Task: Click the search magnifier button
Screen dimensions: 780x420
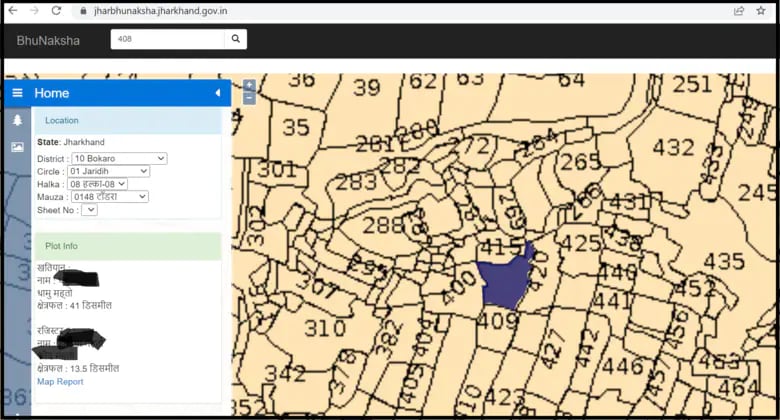Action: click(x=236, y=39)
